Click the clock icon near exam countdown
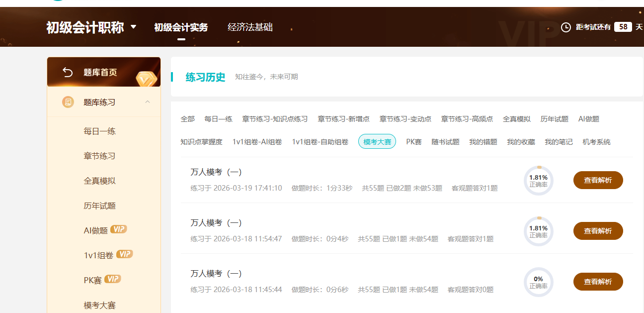 click(x=566, y=27)
